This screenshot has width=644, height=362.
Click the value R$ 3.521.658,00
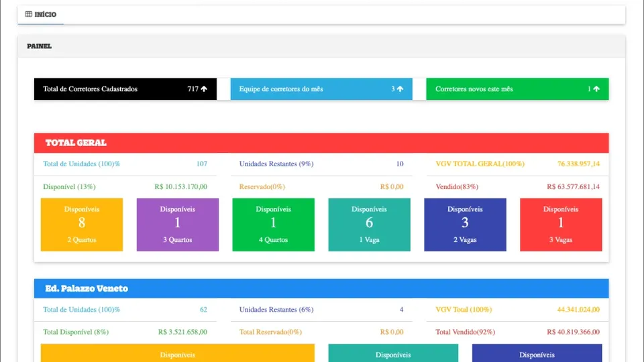click(182, 332)
